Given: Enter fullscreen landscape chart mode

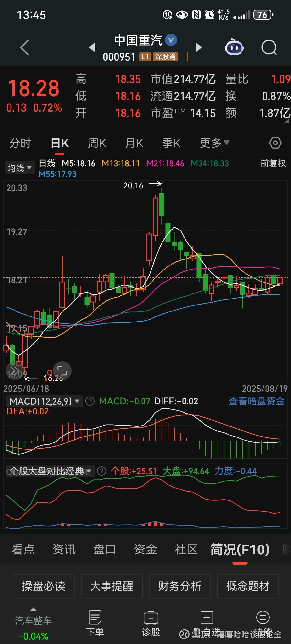Looking at the screenshot, I should 62,370.
